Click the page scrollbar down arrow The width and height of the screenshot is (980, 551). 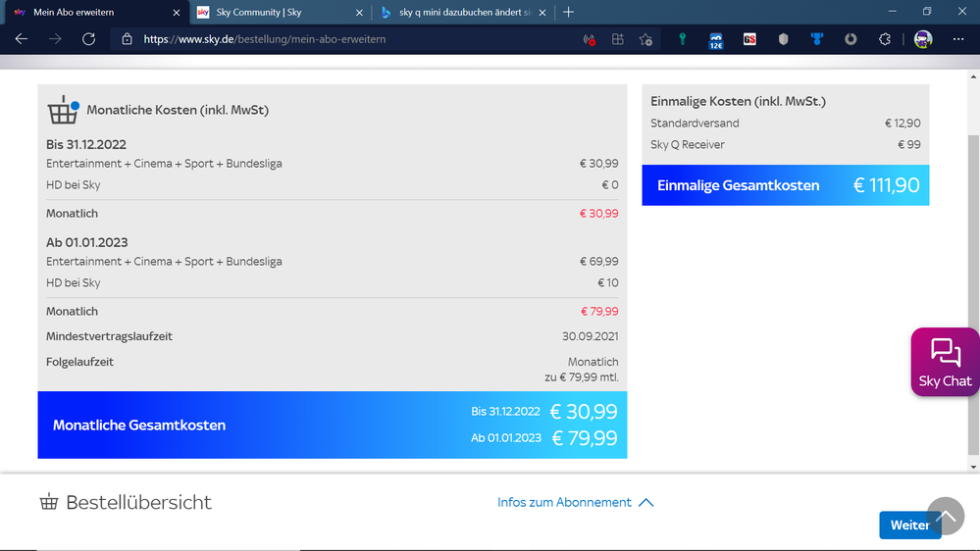pos(973,467)
